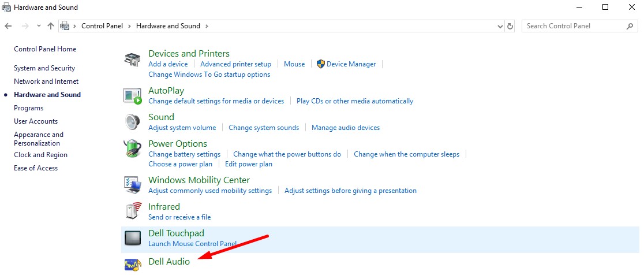Open Power Options heading
The height and width of the screenshot is (275, 644).
pos(177,144)
